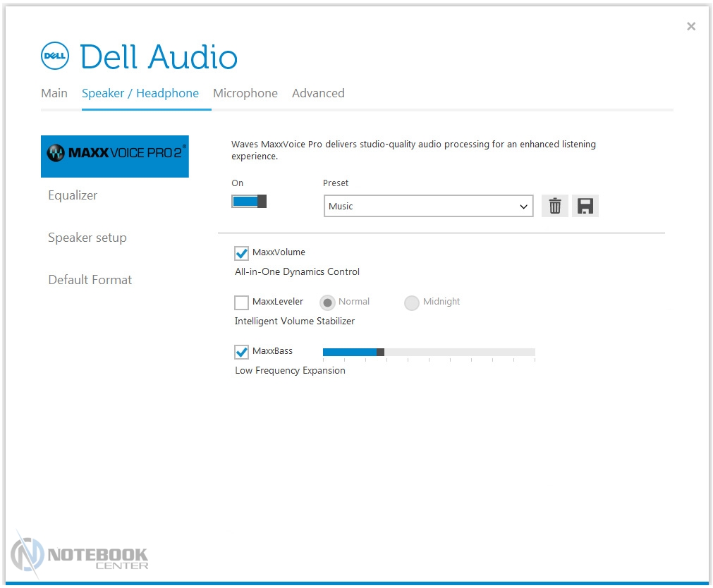Open the Preset dropdown arrow
713x588 pixels.
tap(523, 207)
